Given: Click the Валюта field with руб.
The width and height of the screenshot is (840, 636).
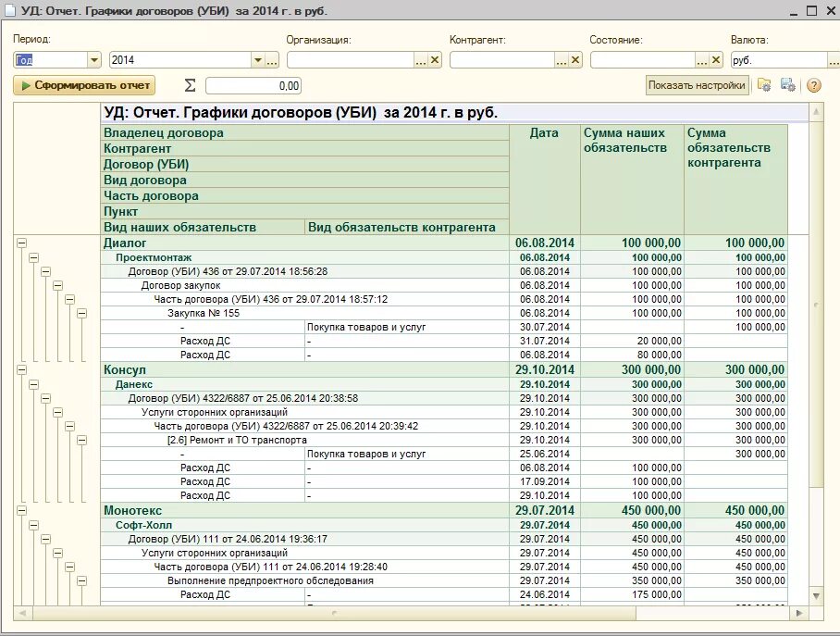Looking at the screenshot, I should click(x=779, y=60).
